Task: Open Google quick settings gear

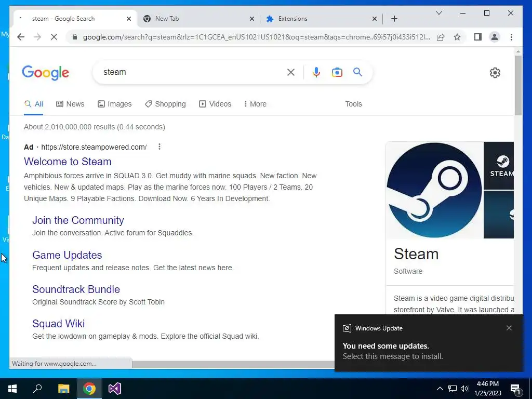Action: tap(495, 73)
